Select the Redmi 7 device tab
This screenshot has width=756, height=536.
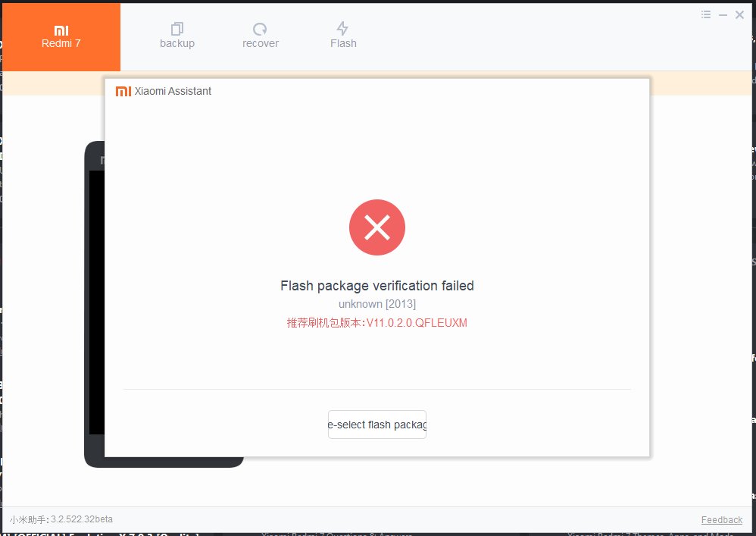coord(61,37)
